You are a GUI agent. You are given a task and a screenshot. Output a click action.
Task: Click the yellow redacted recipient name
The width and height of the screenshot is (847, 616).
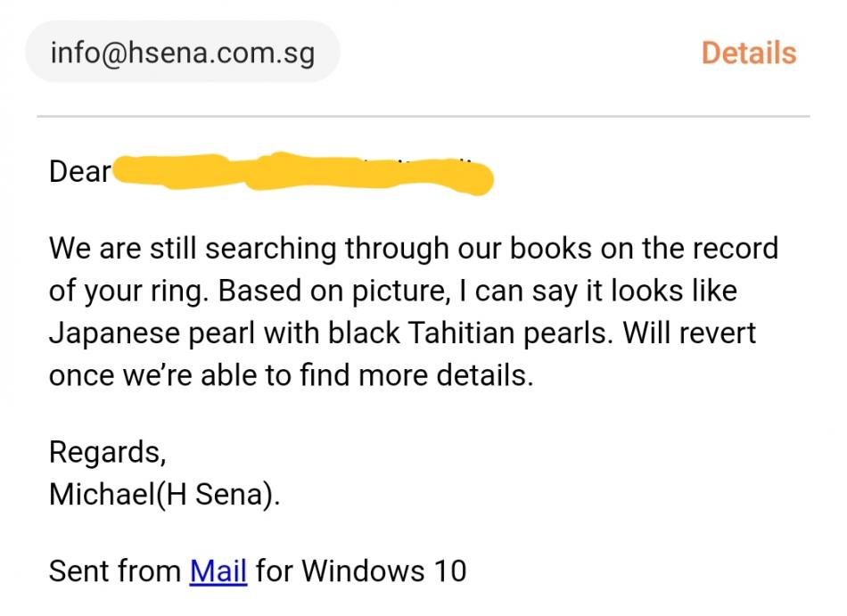pos(303,173)
